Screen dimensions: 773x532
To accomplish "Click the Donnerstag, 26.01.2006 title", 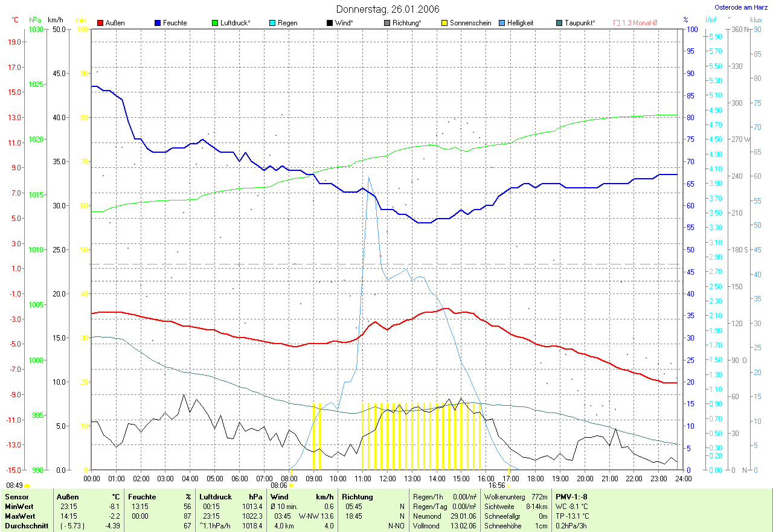I will pyautogui.click(x=388, y=9).
